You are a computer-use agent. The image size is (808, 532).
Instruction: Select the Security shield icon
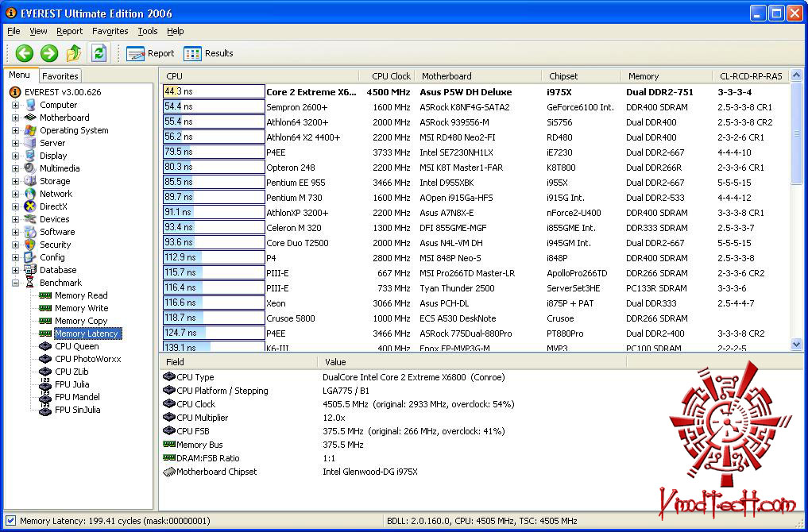30,245
